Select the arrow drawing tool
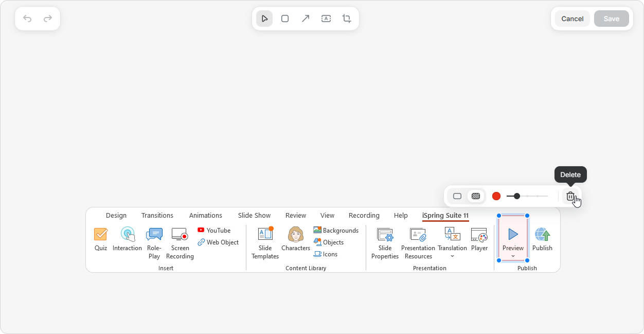 [306, 19]
